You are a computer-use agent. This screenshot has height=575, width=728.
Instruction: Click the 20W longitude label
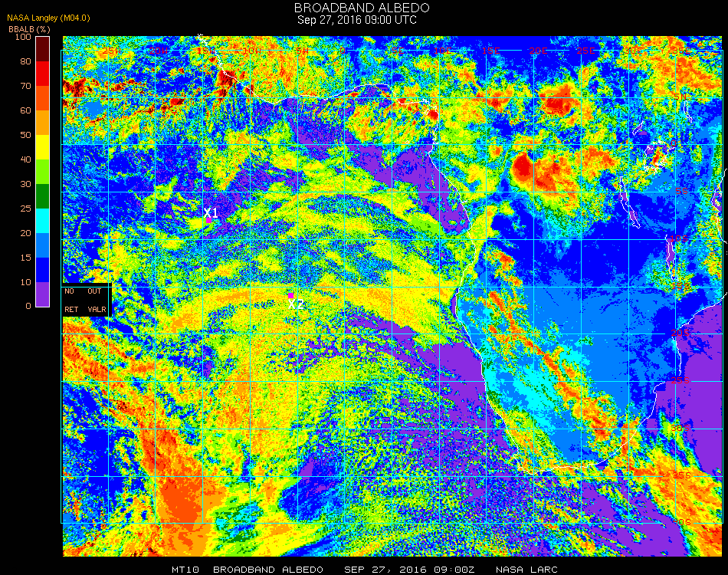click(x=159, y=51)
